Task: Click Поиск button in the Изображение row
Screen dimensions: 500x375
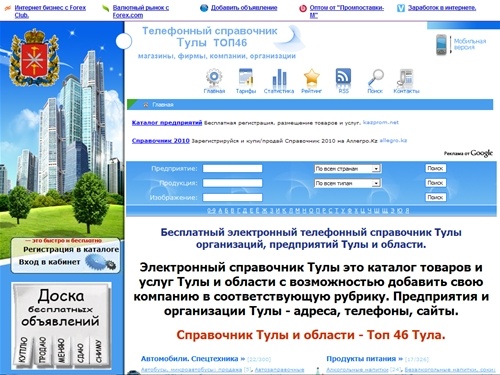Action: (x=436, y=197)
